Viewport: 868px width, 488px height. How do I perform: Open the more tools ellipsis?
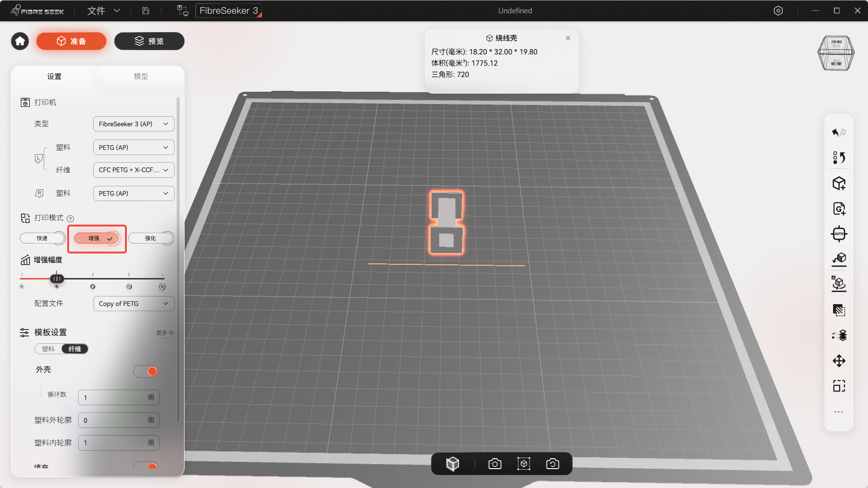click(839, 412)
